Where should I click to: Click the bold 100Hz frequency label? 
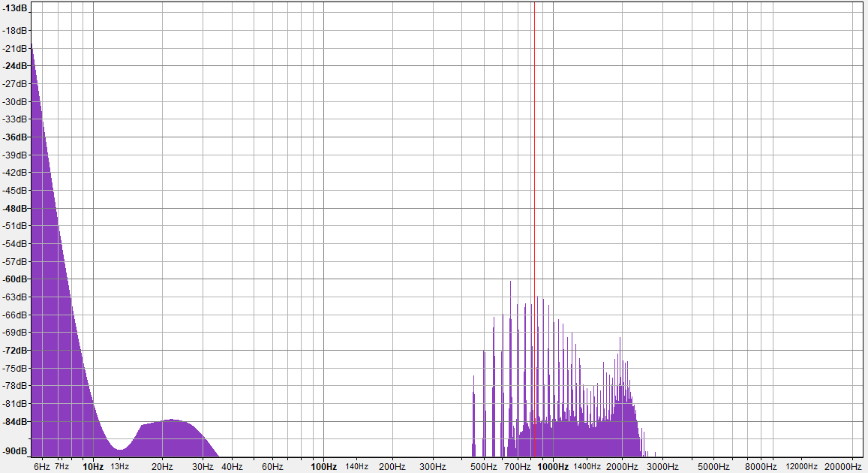pyautogui.click(x=324, y=467)
